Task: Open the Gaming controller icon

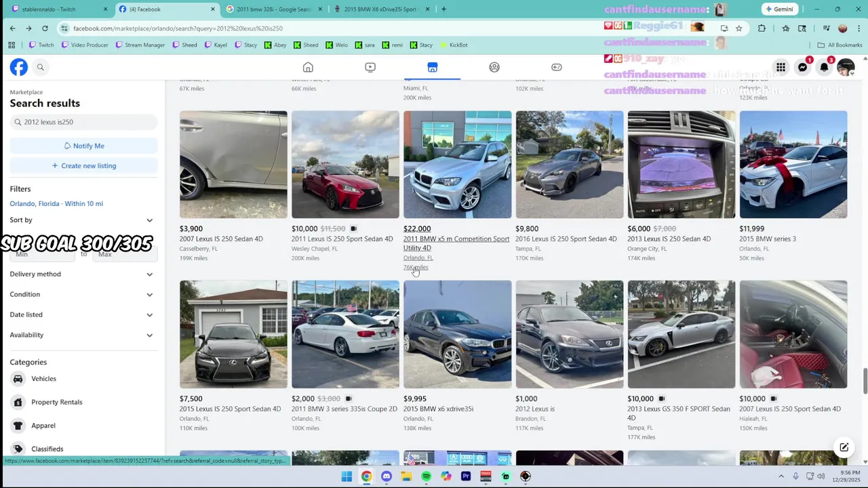Action: 557,67
